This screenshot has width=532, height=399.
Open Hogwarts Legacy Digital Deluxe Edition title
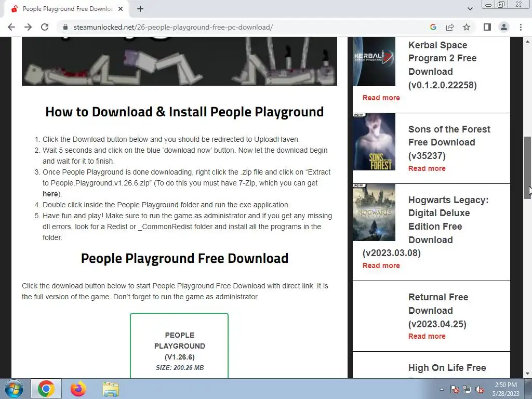click(x=425, y=227)
